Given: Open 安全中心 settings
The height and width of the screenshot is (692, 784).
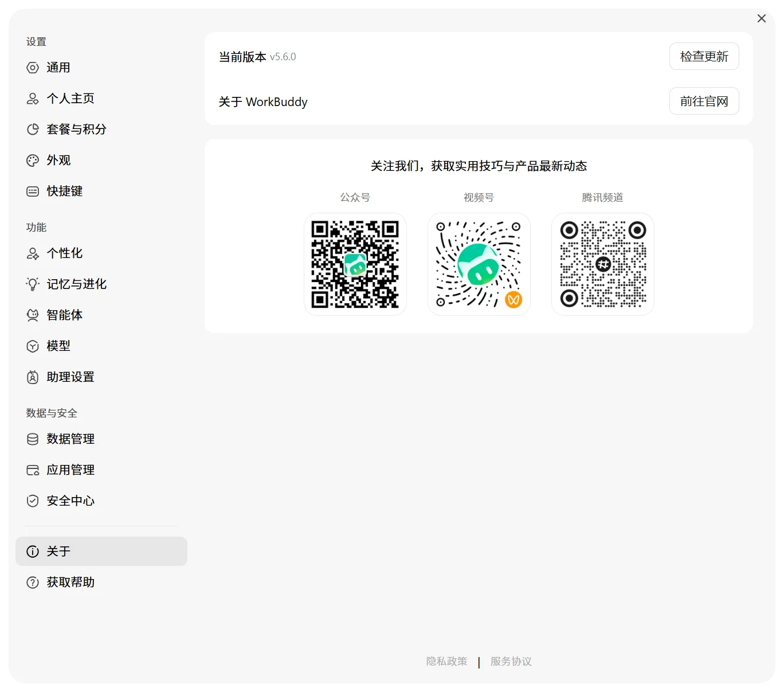Looking at the screenshot, I should (x=101, y=501).
